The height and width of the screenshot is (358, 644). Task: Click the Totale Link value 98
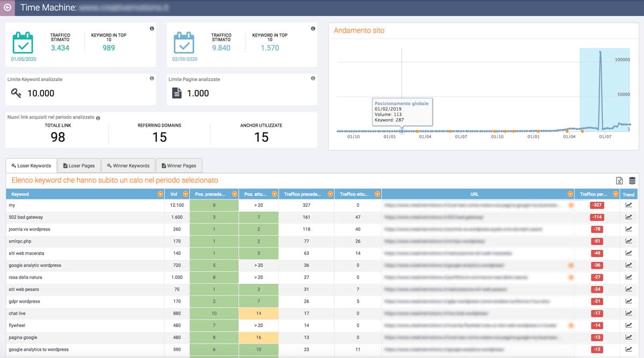click(x=57, y=137)
